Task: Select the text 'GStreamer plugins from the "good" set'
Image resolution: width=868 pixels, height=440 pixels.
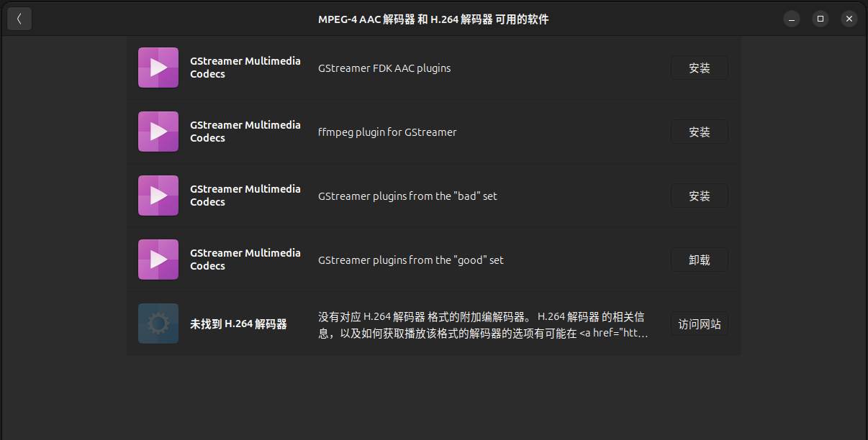Action: tap(411, 260)
